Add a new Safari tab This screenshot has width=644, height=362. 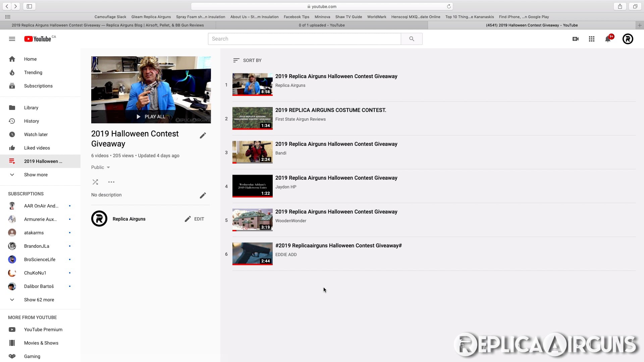click(x=640, y=25)
